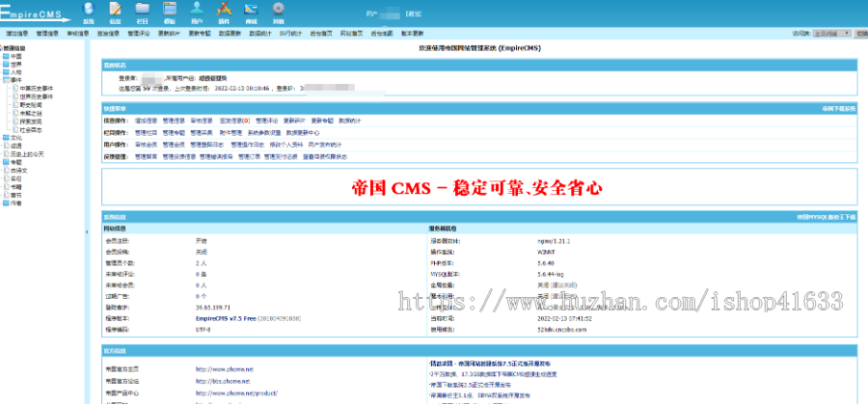
Task: Click the folder icon beside 文化
Action: coord(6,137)
